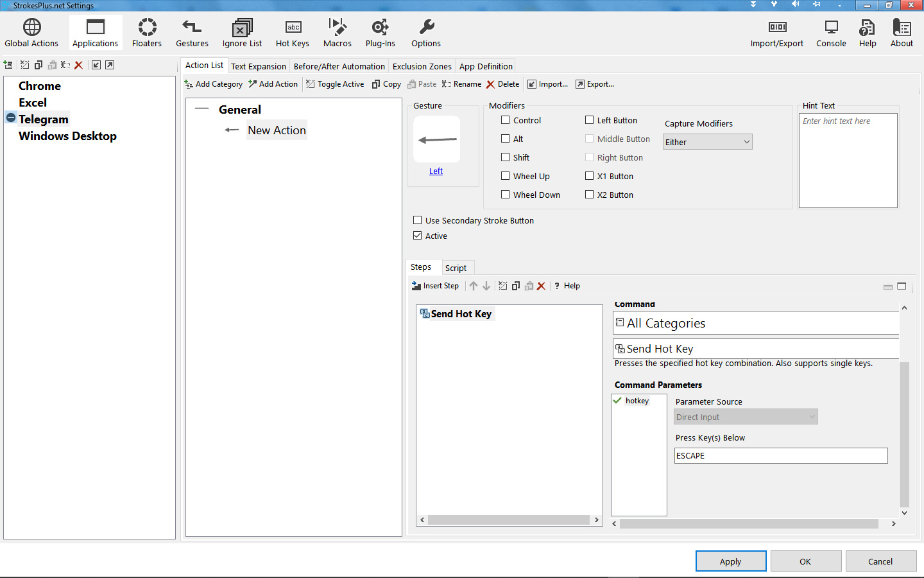Click the export application icon

tap(110, 65)
